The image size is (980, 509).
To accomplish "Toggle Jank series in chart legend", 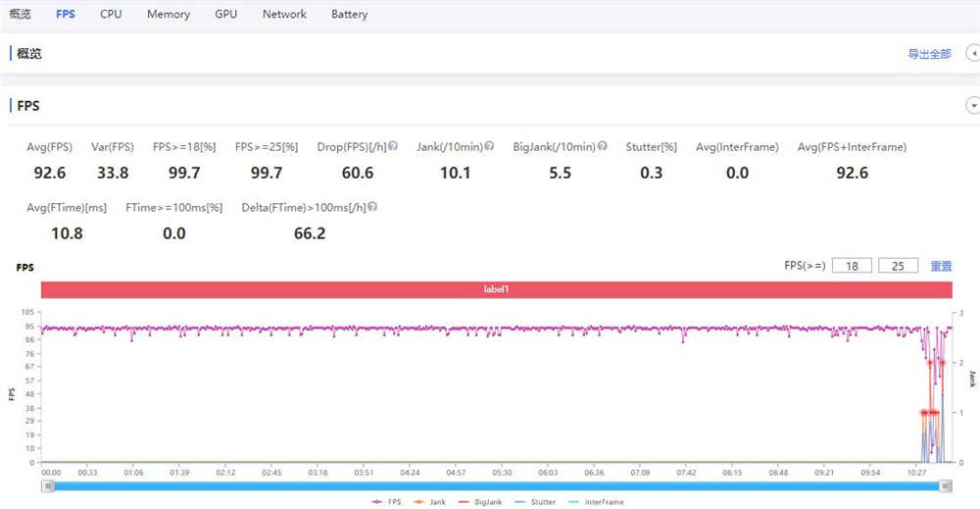I will 429,501.
